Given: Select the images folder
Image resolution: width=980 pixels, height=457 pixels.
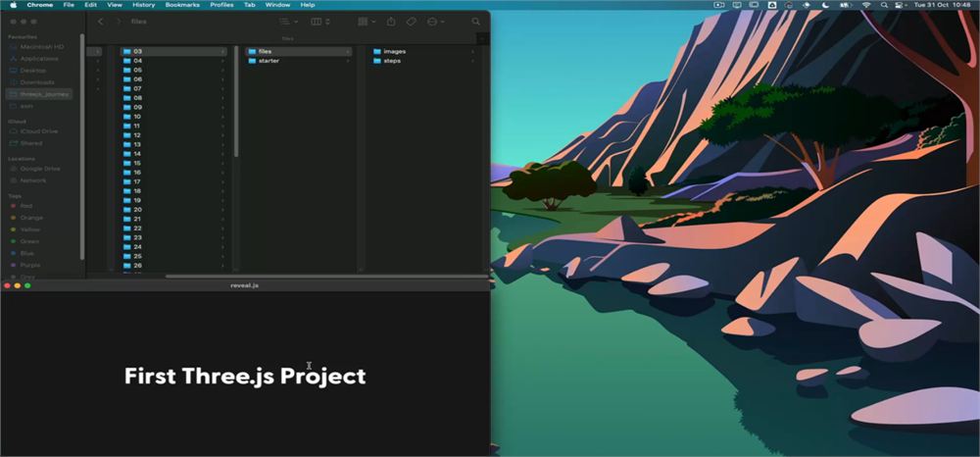Looking at the screenshot, I should [x=423, y=51].
